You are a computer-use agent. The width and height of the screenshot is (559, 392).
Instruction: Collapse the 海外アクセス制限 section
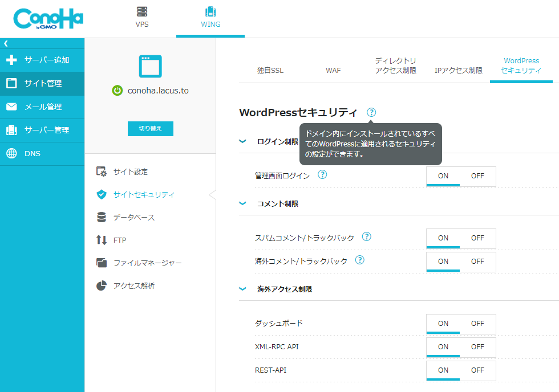(x=243, y=289)
